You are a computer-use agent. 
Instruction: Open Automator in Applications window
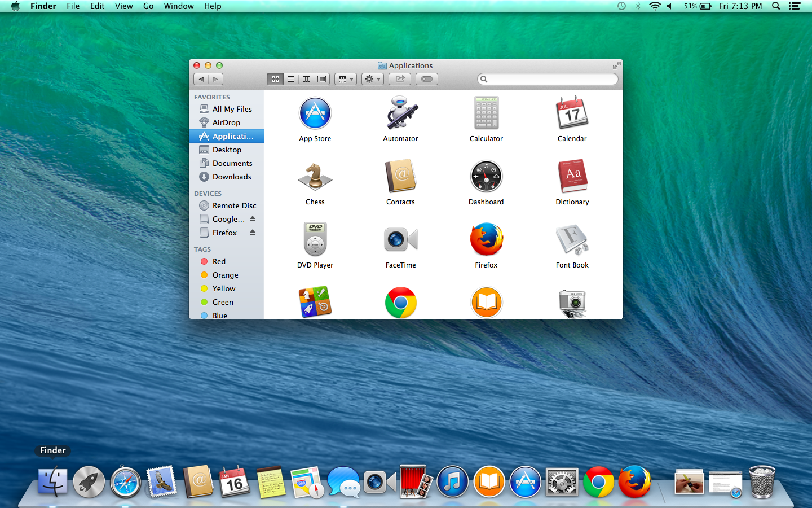[x=401, y=113]
